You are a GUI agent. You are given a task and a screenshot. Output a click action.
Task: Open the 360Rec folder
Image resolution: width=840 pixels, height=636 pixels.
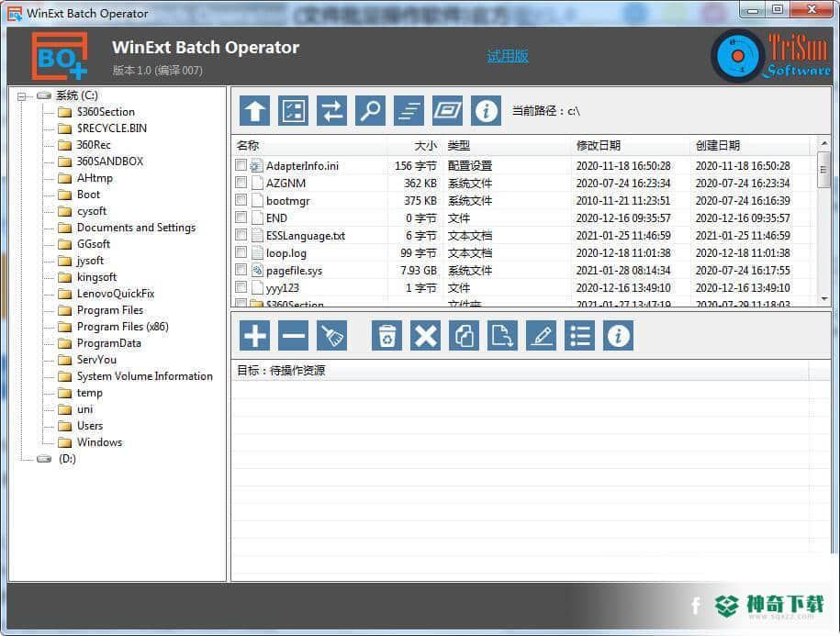point(94,145)
